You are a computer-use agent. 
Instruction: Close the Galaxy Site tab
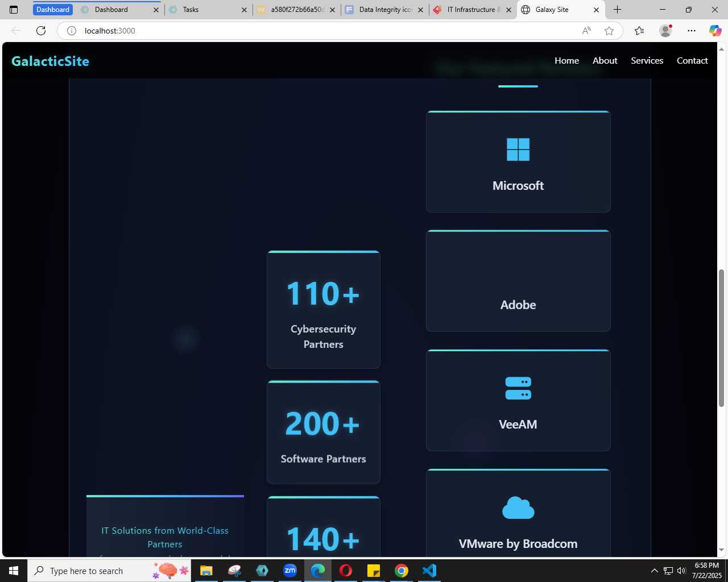[x=596, y=10]
